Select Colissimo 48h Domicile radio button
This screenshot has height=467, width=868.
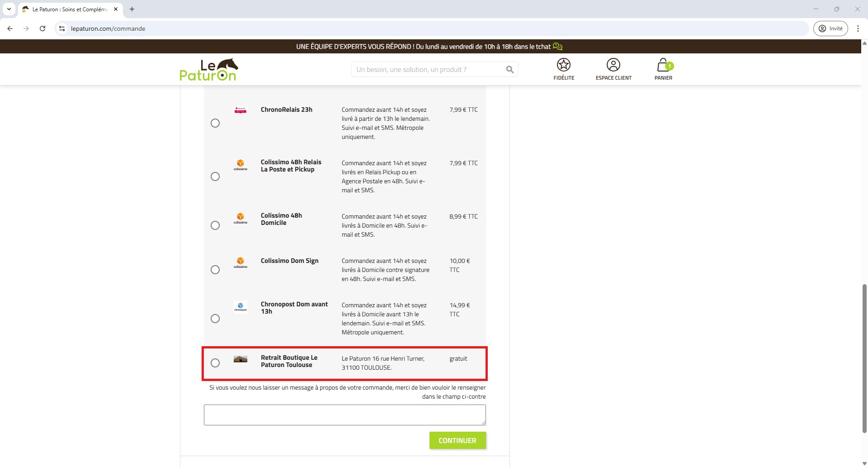(215, 225)
